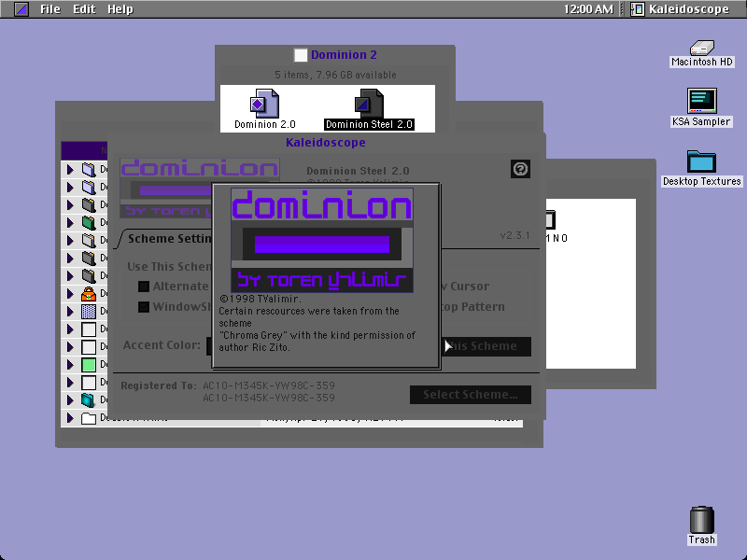Click the Trash icon

[702, 520]
